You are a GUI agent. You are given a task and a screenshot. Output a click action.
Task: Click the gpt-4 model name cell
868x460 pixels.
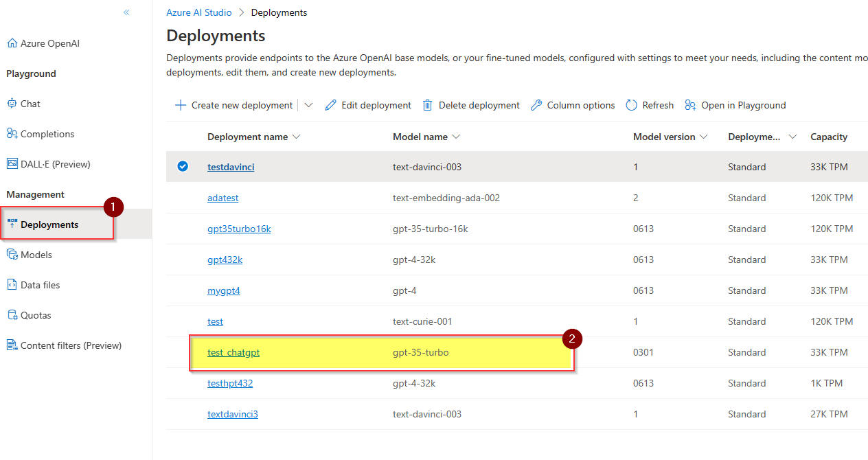point(404,290)
